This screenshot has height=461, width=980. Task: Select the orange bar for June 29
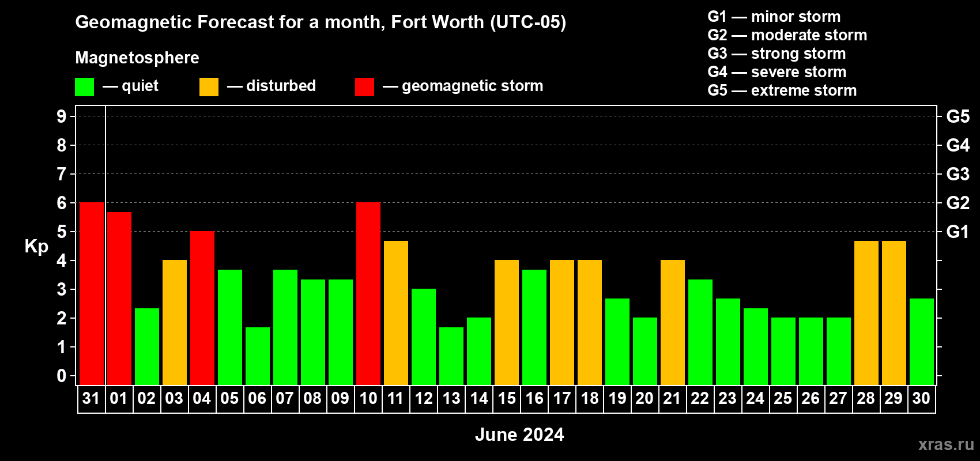[x=894, y=312]
